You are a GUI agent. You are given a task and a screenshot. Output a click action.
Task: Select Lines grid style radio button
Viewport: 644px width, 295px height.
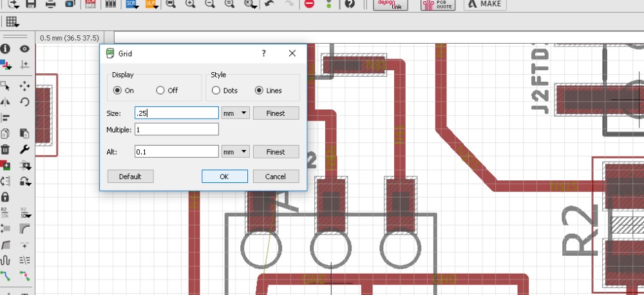pyautogui.click(x=260, y=91)
